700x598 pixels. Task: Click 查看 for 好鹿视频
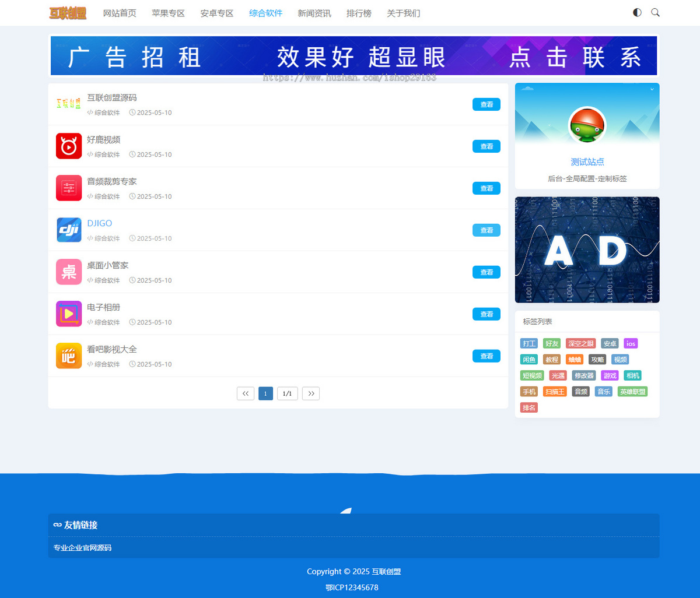click(x=487, y=146)
